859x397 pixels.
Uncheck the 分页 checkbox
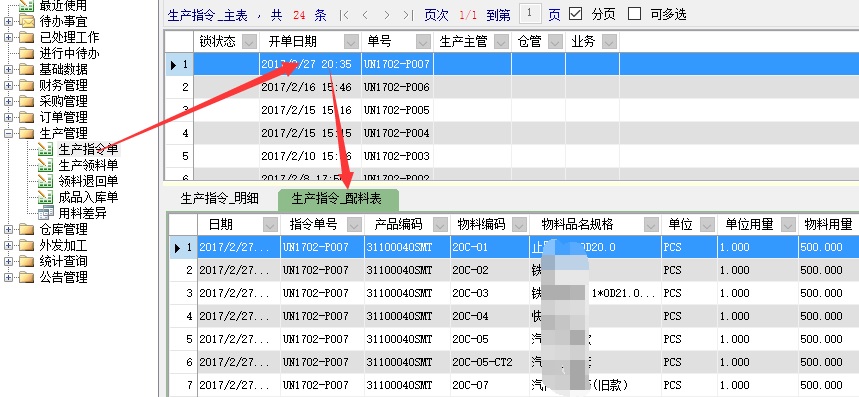coord(575,14)
